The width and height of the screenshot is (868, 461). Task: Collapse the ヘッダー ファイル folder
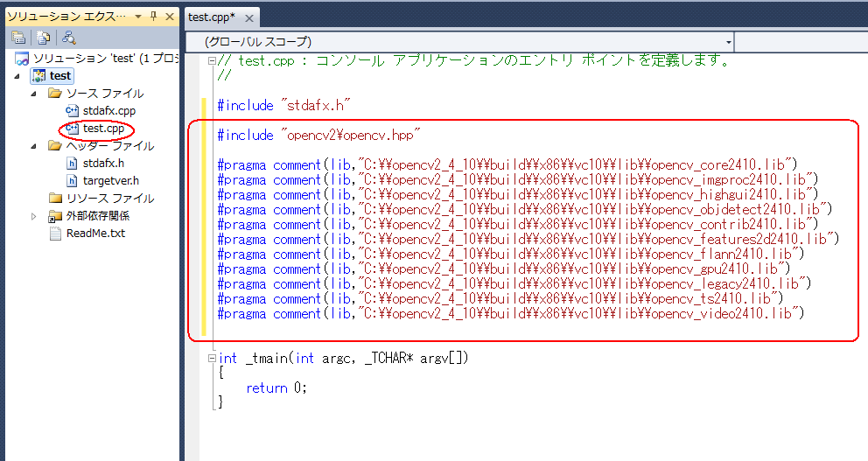[34, 147]
